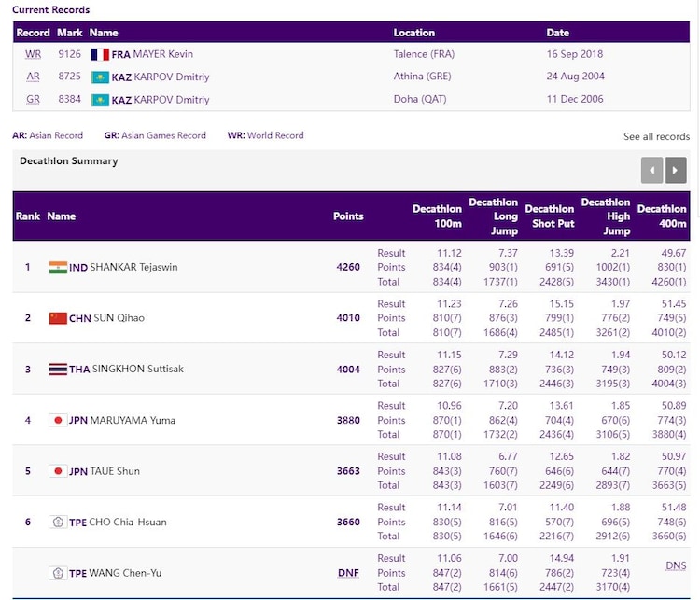Click the DNF status for WANG Chen-Yu

click(x=347, y=573)
